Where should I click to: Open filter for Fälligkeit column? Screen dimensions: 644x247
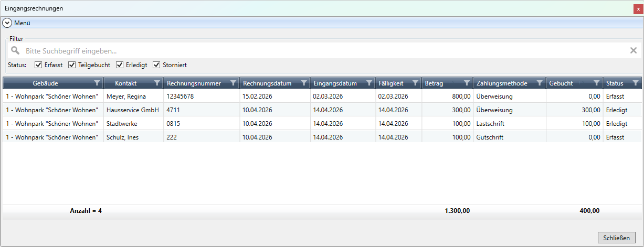coord(415,83)
